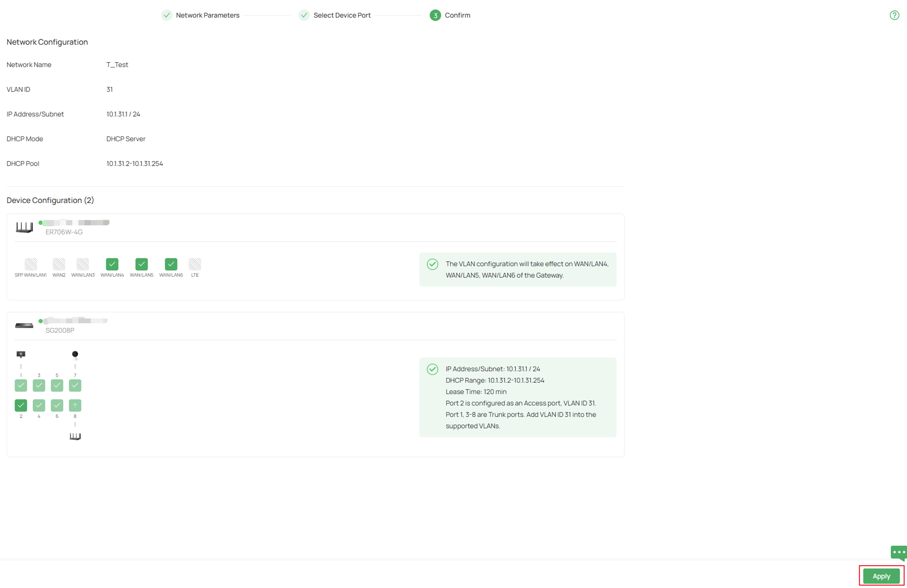Select the Confirm step indicator
The height and width of the screenshot is (588, 907).
[x=450, y=15]
